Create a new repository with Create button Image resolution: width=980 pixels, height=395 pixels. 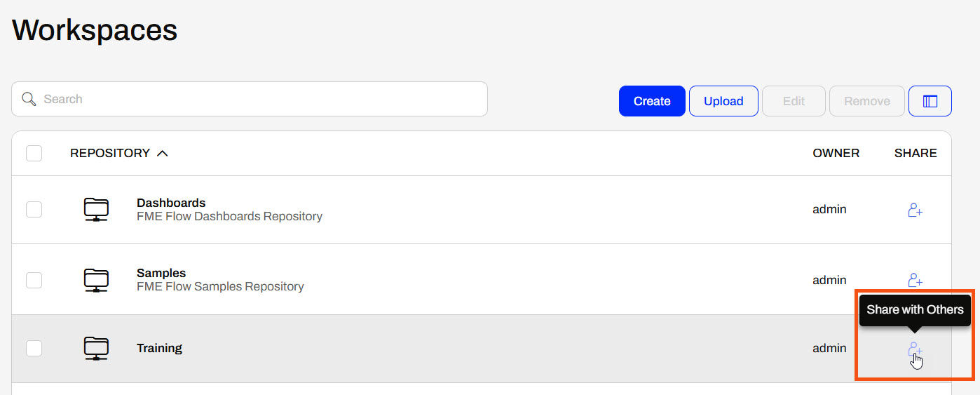point(652,101)
